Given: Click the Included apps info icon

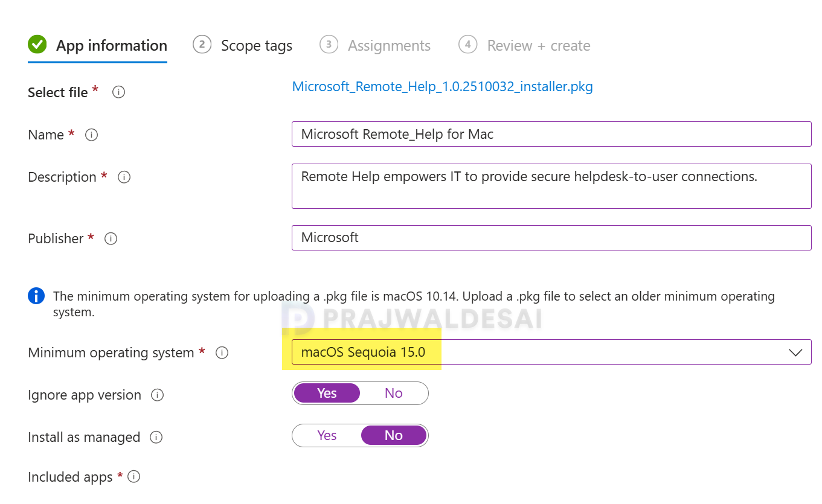Looking at the screenshot, I should point(134,477).
